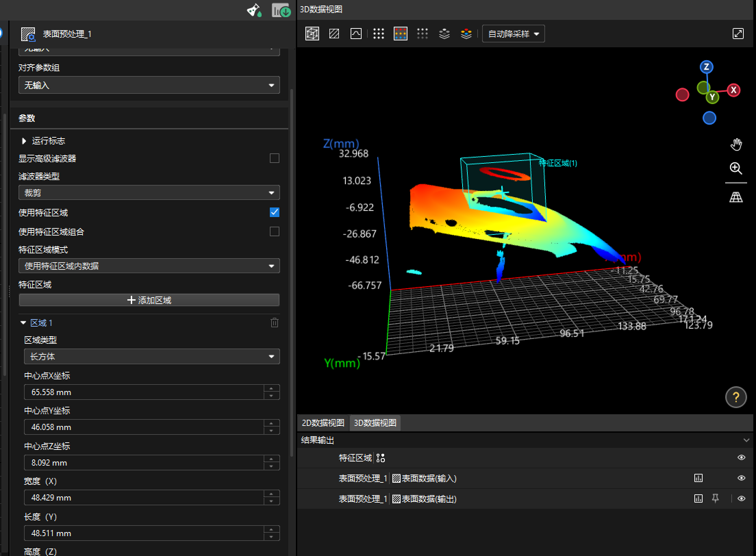
Task: Click the hatched square display mode icon
Action: tap(333, 33)
